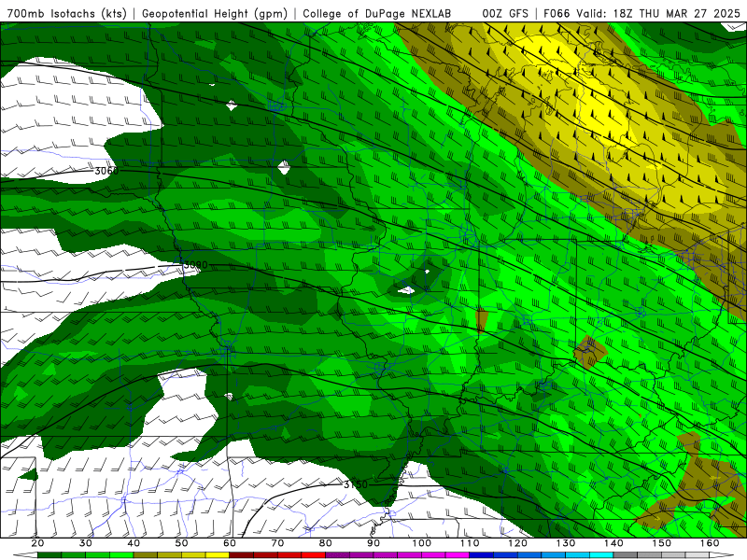Click the 50 value on the color scale

click(x=181, y=543)
